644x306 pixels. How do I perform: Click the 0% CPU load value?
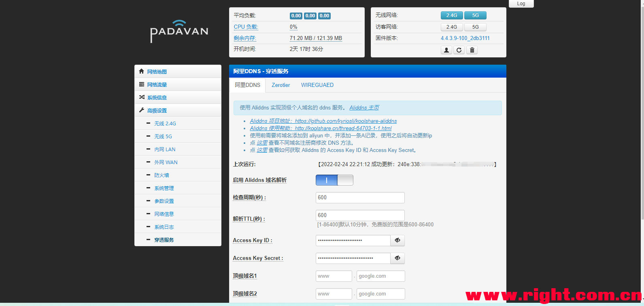click(293, 27)
